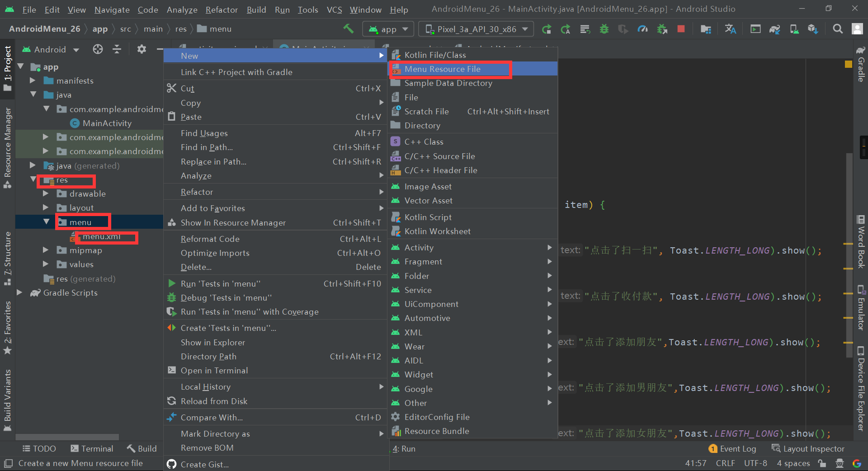Image resolution: width=868 pixels, height=471 pixels.
Task: Open the Android project view dropdown
Action: pyautogui.click(x=51, y=49)
